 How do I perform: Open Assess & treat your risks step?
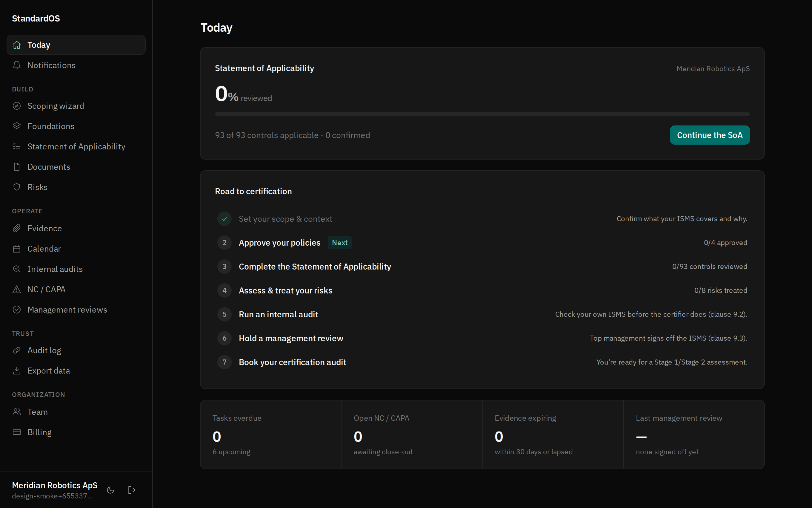pyautogui.click(x=482, y=290)
